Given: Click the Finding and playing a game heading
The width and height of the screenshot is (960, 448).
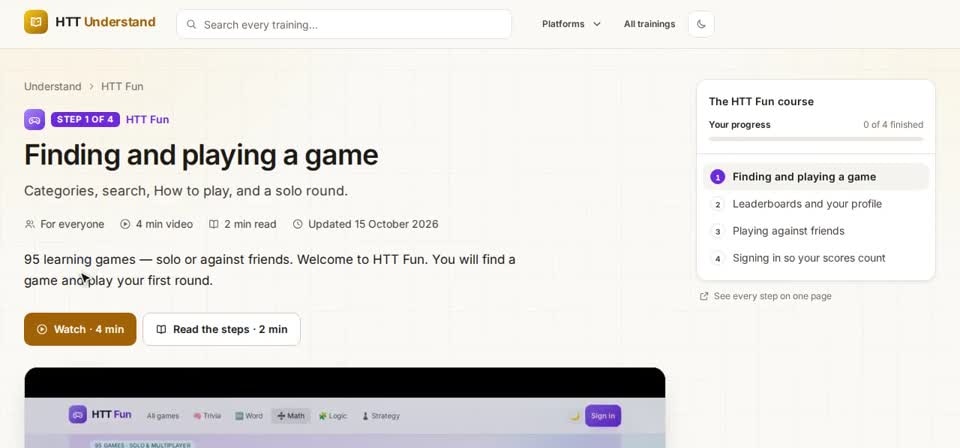Looking at the screenshot, I should coord(201,155).
